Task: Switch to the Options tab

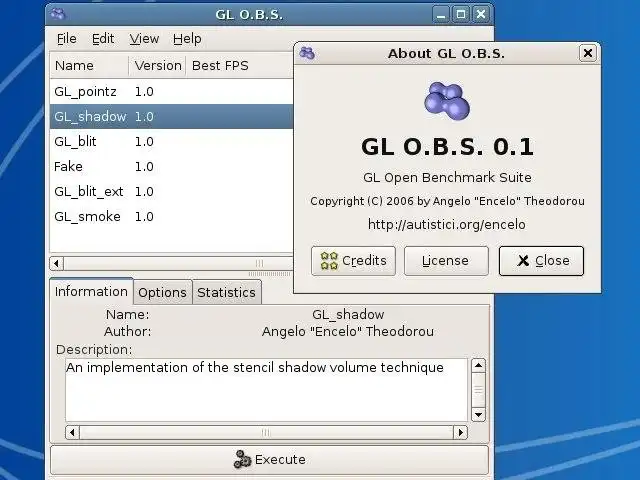Action: pyautogui.click(x=162, y=292)
